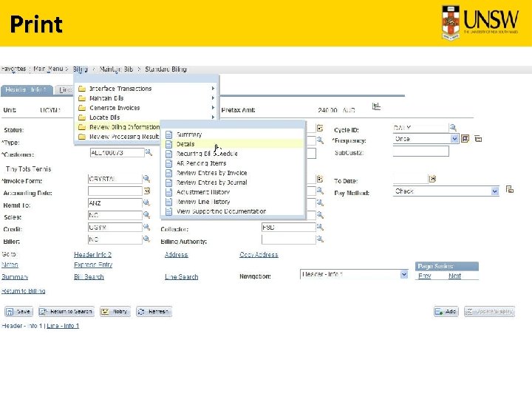Click icon right of Pretax Amt
The height and width of the screenshot is (399, 532).
tap(376, 106)
